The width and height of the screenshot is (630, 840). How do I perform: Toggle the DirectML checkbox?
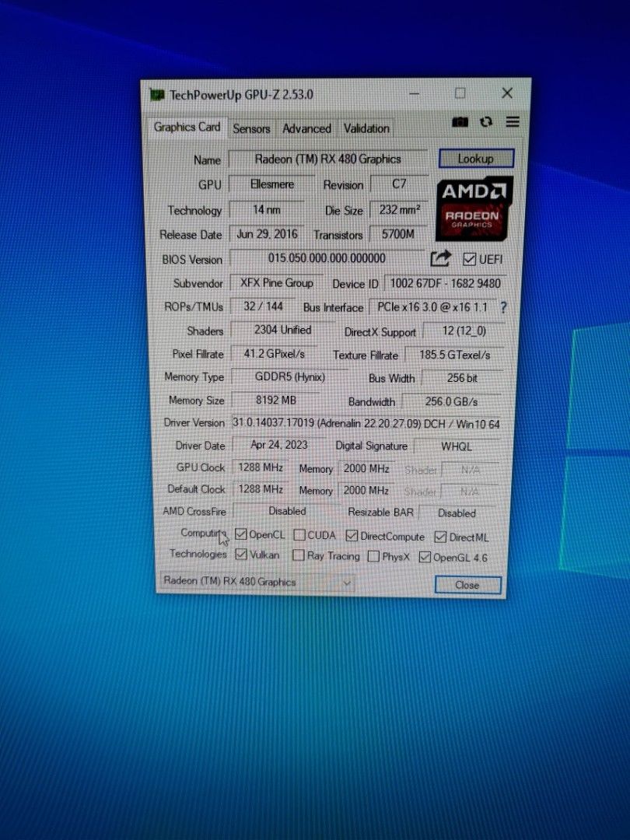[x=440, y=537]
